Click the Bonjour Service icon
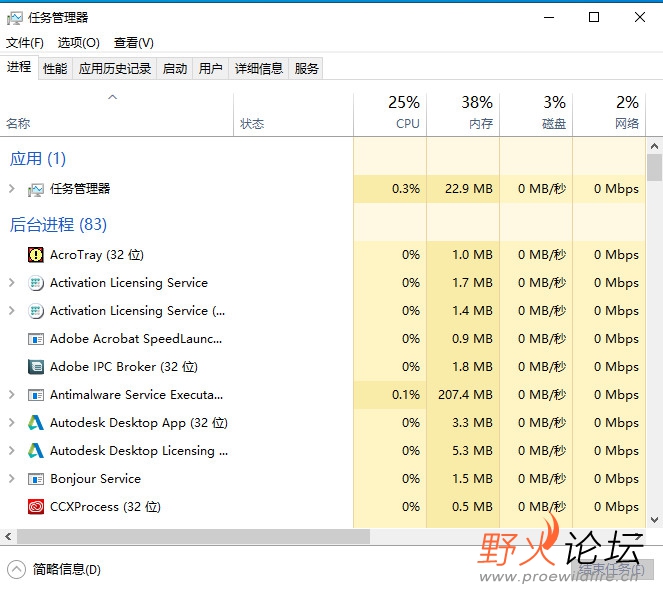 click(36, 479)
